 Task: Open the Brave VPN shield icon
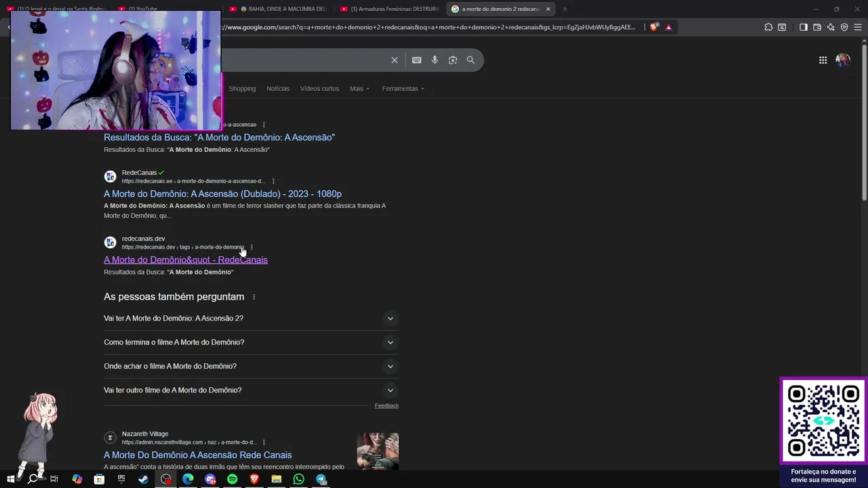click(x=844, y=27)
